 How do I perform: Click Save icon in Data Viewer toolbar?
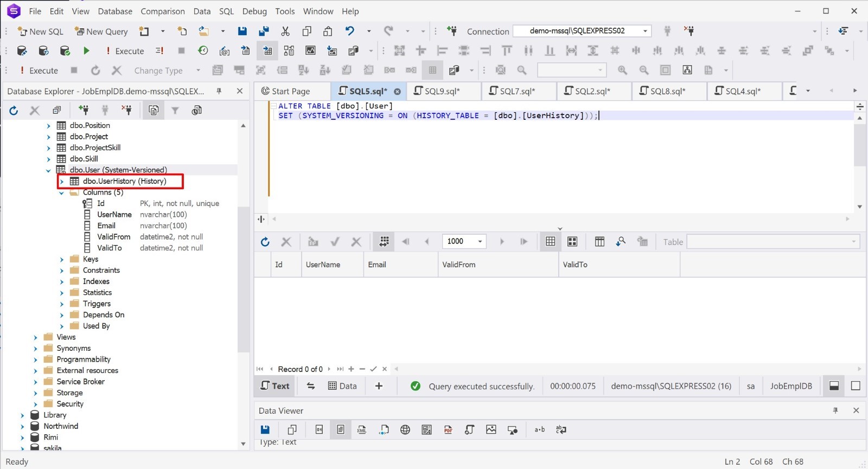point(265,430)
